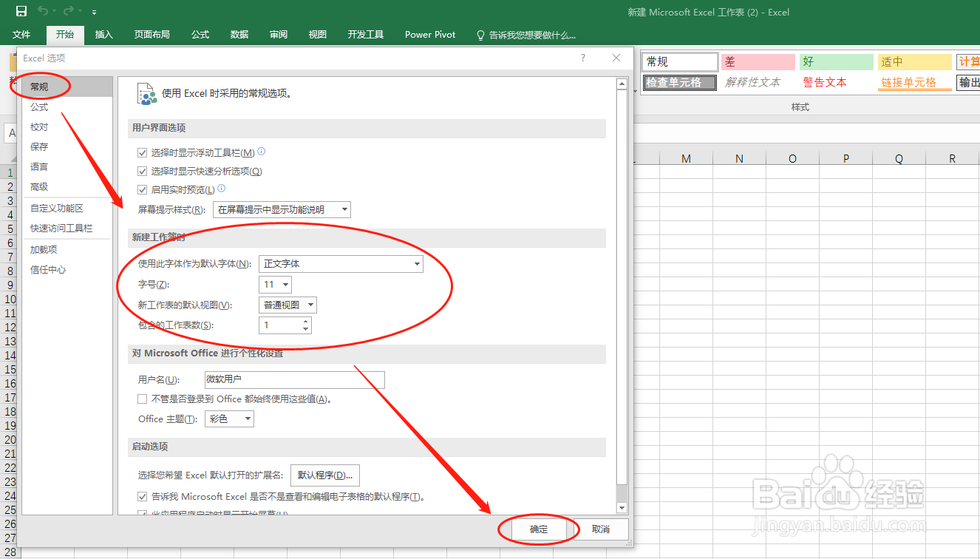Screen dimensions: 980x559
Task: Click the help question mark in Excel Options
Action: click(583, 58)
